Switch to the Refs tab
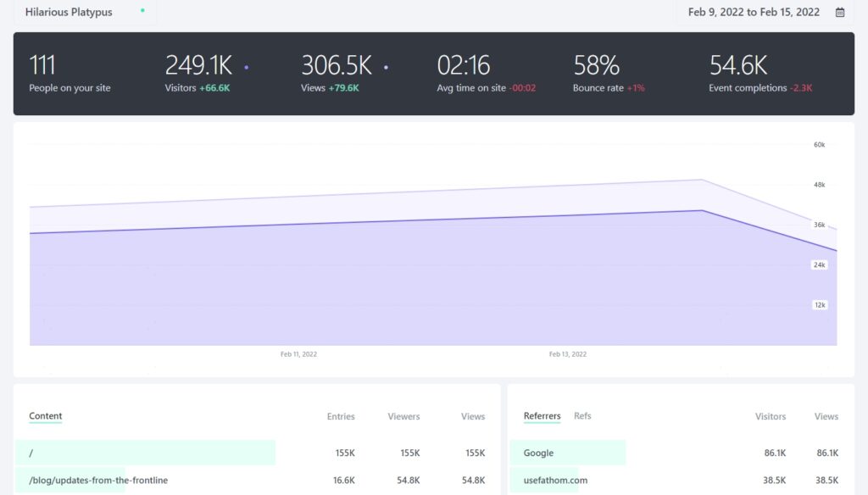This screenshot has height=495, width=868. click(x=582, y=416)
